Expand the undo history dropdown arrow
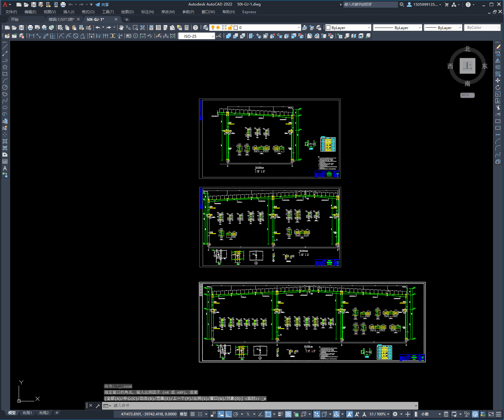Image resolution: width=504 pixels, height=420 pixels. (x=103, y=28)
